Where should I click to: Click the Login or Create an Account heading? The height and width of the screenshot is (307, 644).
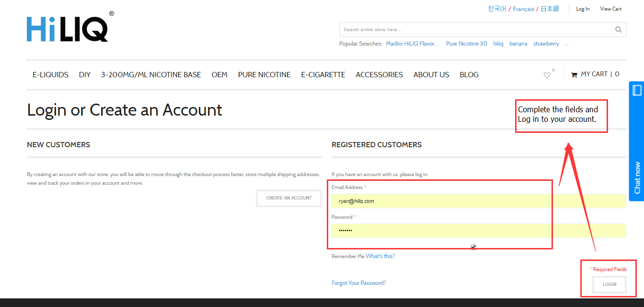point(125,110)
